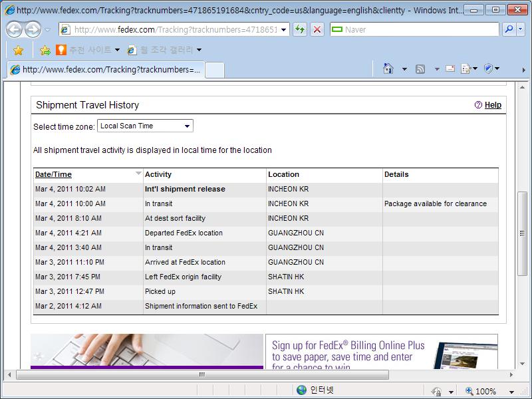The image size is (532, 399).
Task: Go to home page via house icon
Action: (388, 69)
